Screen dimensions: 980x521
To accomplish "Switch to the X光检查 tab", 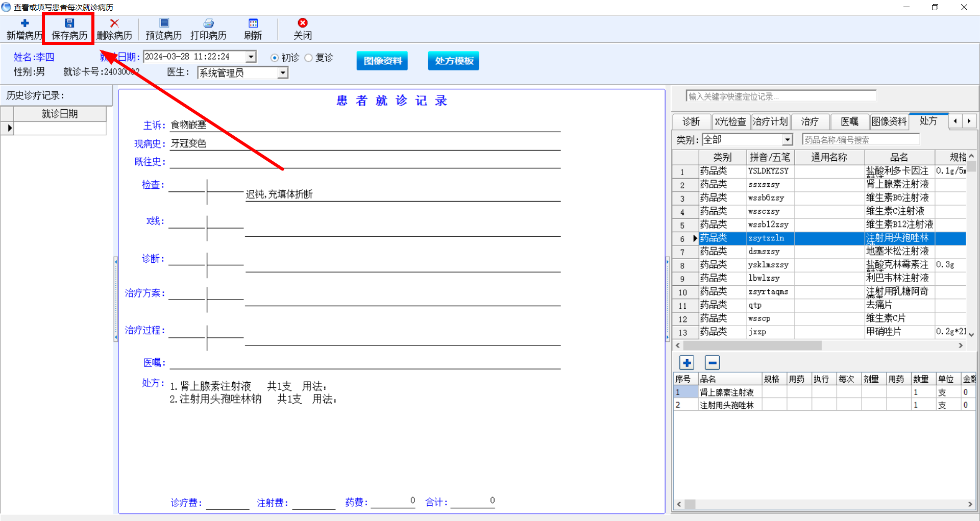I will [730, 121].
